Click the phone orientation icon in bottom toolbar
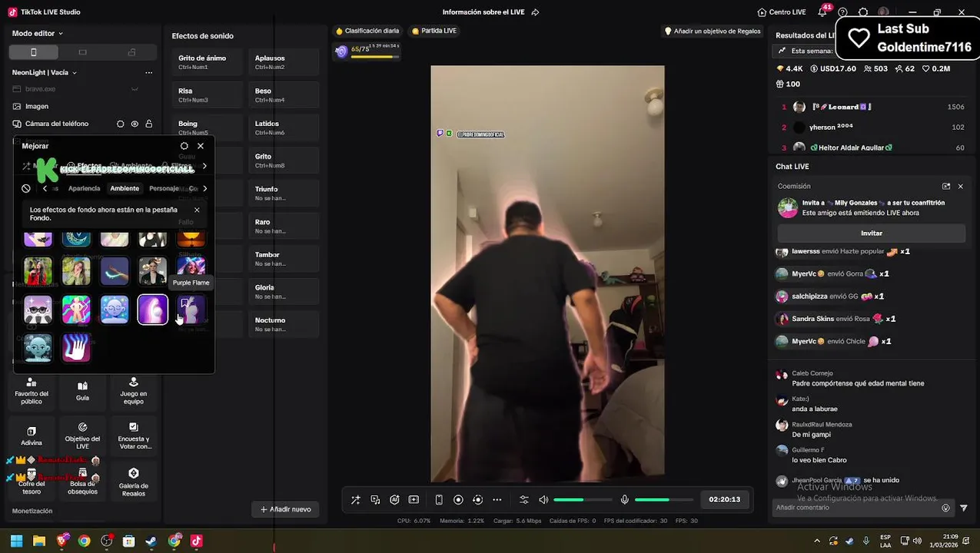The width and height of the screenshot is (980, 553). click(439, 499)
